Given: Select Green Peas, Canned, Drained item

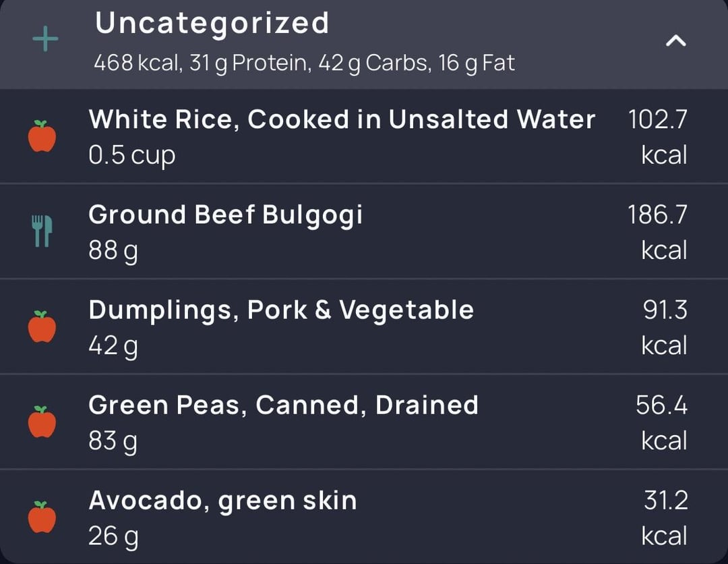Looking at the screenshot, I should [364, 422].
